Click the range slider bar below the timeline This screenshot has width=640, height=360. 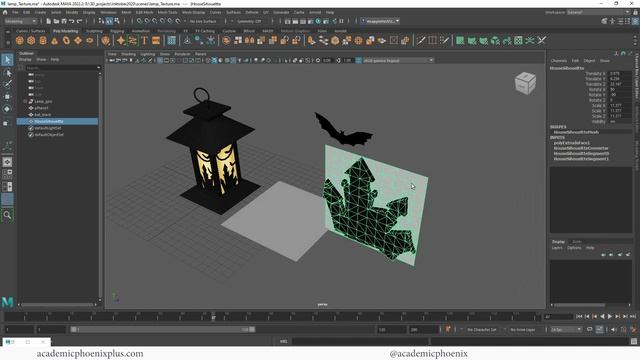pos(162,329)
